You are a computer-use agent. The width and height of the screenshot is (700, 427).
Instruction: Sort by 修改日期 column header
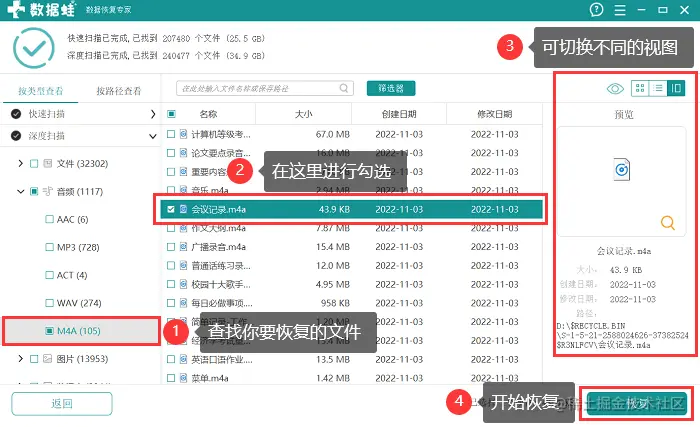coord(494,114)
